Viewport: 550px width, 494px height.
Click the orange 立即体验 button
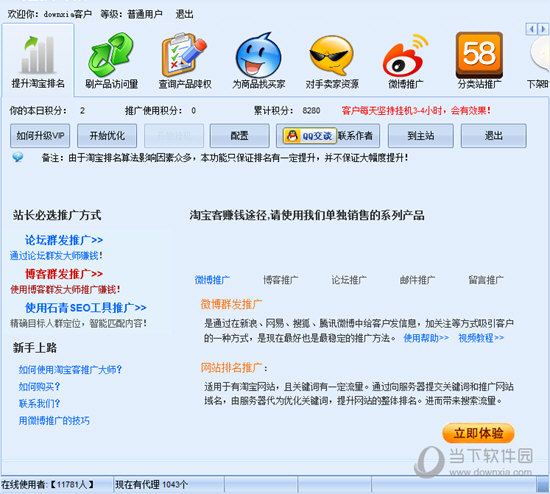click(x=478, y=433)
